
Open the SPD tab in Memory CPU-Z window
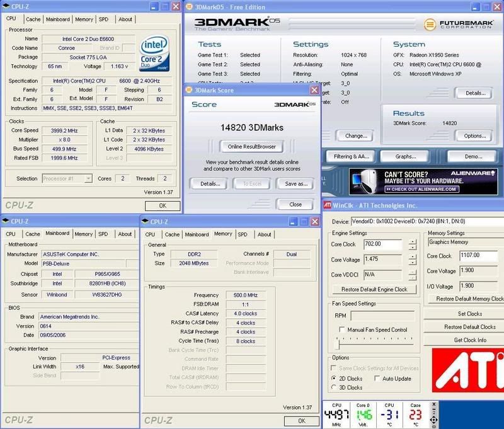point(242,234)
